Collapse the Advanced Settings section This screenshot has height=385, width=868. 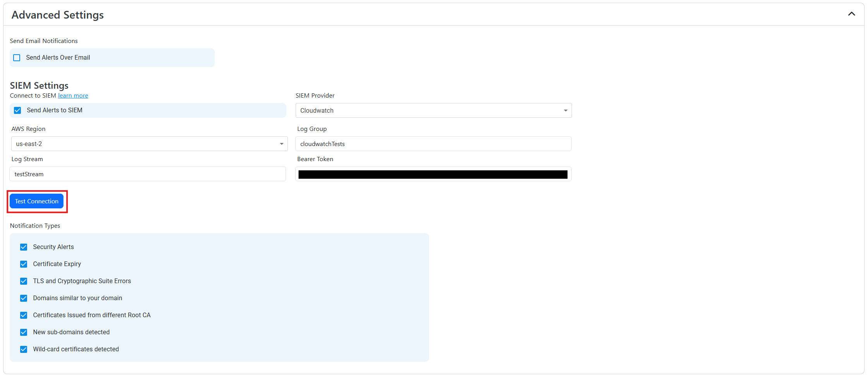tap(851, 14)
